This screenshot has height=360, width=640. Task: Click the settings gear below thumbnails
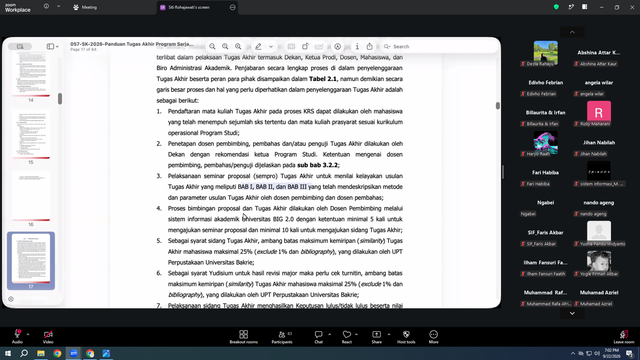pyautogui.click(x=11, y=299)
